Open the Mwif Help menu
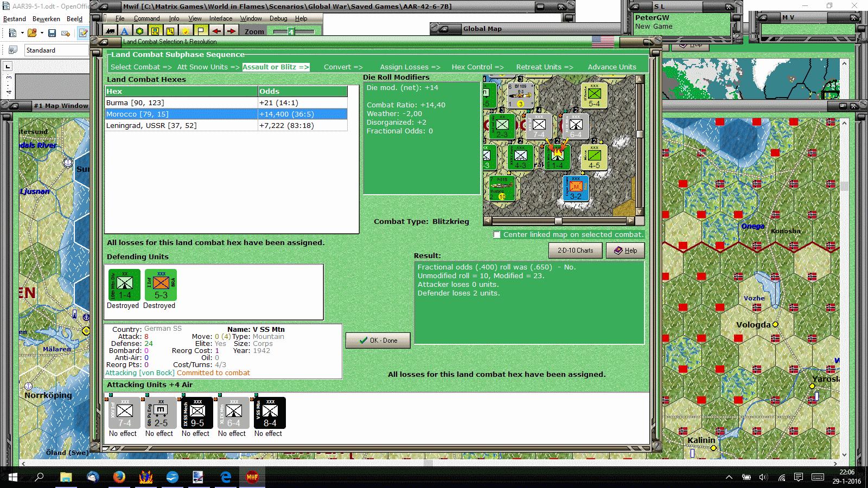The height and width of the screenshot is (488, 868). tap(301, 18)
